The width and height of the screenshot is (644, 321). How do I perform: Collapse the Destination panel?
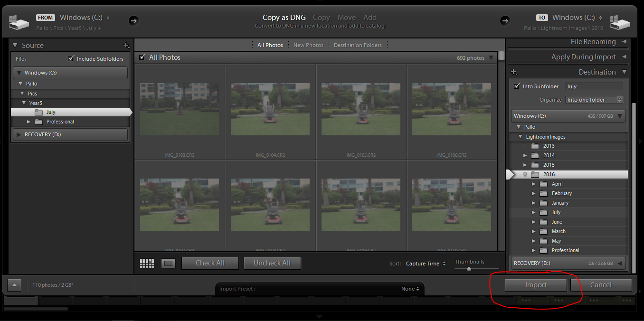(x=624, y=72)
